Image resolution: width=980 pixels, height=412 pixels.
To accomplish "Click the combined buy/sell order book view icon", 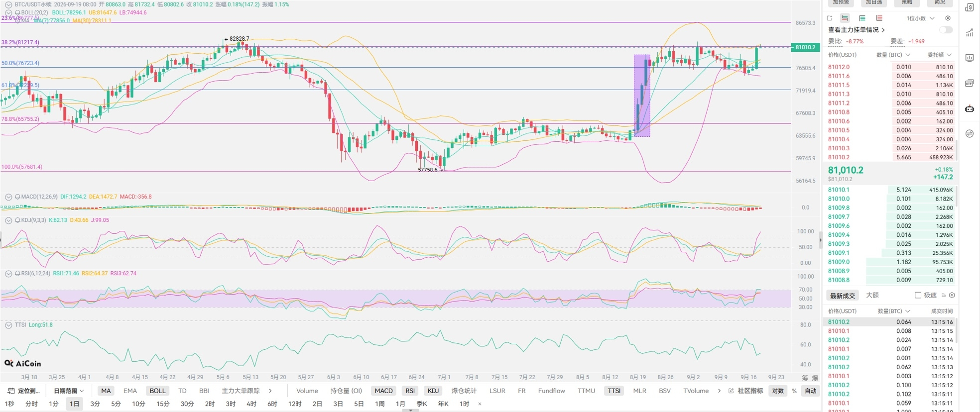I will coord(845,18).
